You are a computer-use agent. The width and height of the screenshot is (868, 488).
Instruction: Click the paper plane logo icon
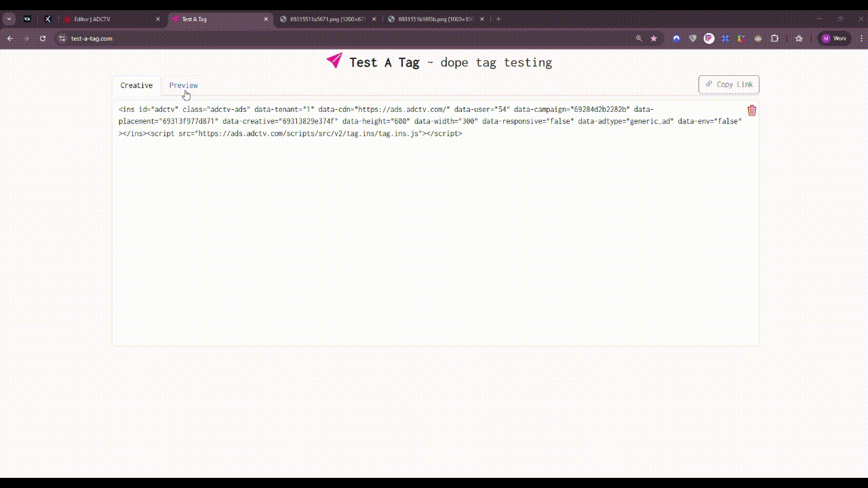[334, 61]
